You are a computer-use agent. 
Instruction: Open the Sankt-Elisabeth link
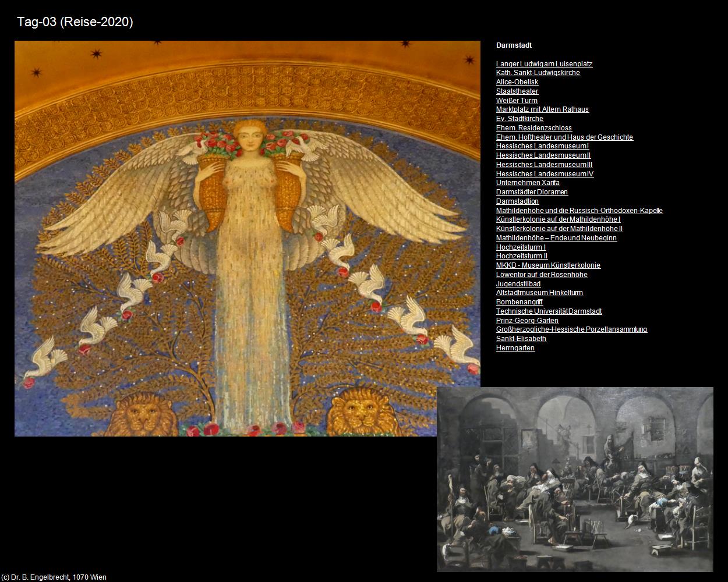point(521,339)
